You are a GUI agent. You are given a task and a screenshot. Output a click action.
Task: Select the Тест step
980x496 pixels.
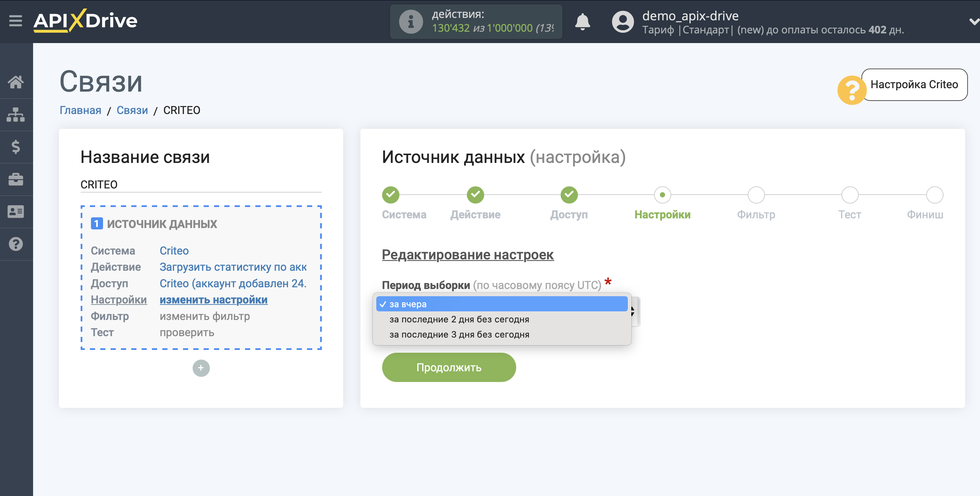[x=849, y=195]
